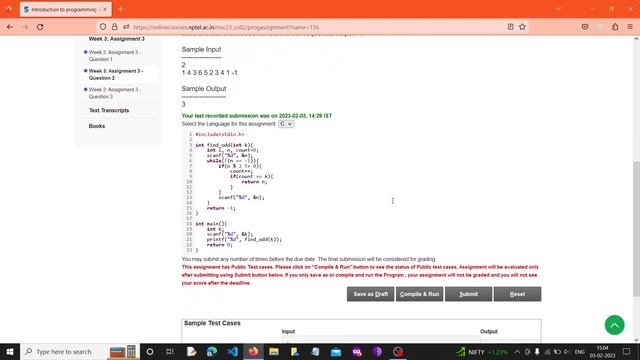640x360 pixels.
Task: Click the Save as Draft button
Action: (371, 294)
